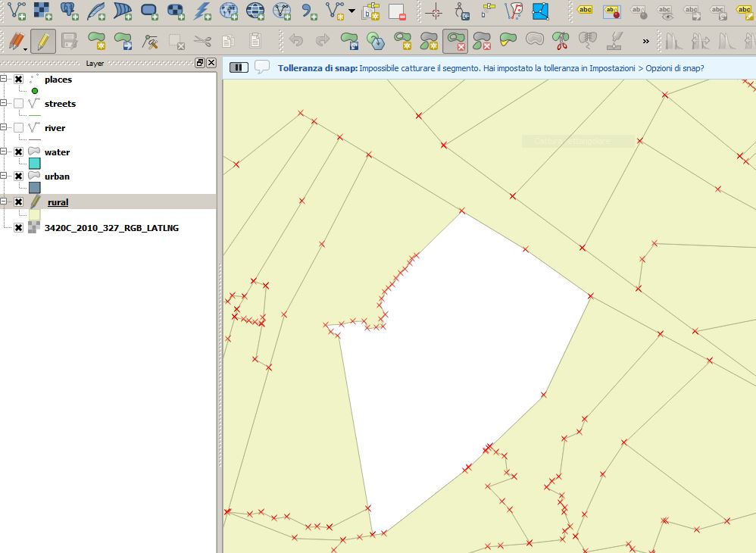Select the river layer name
756x553 pixels.
pos(55,128)
